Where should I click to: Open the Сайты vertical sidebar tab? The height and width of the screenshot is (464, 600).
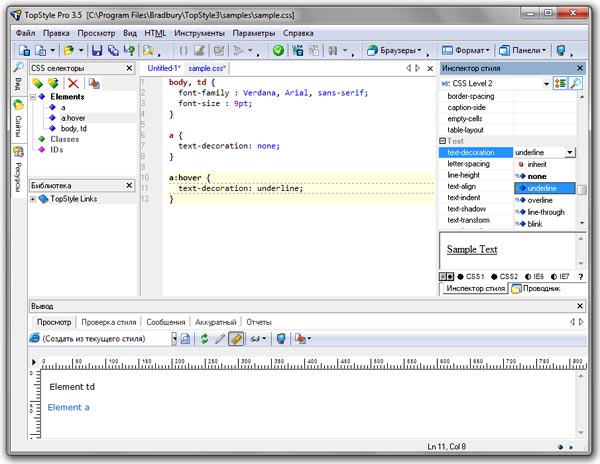point(18,119)
